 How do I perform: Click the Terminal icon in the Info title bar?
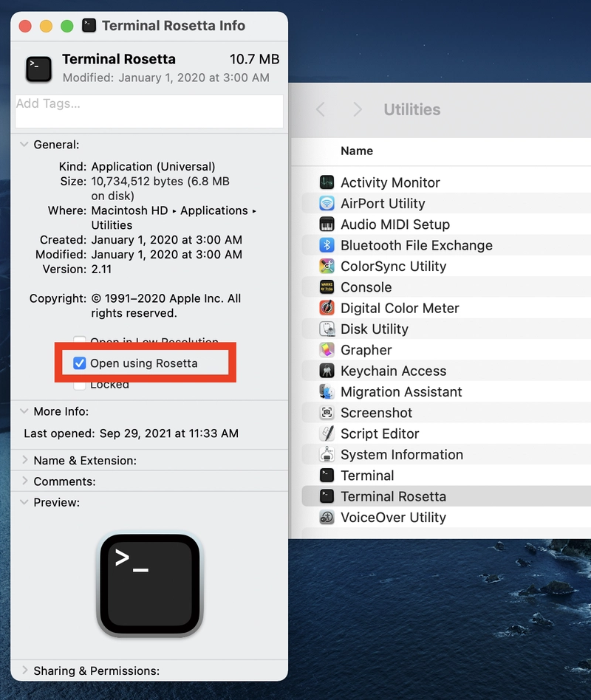click(x=89, y=25)
